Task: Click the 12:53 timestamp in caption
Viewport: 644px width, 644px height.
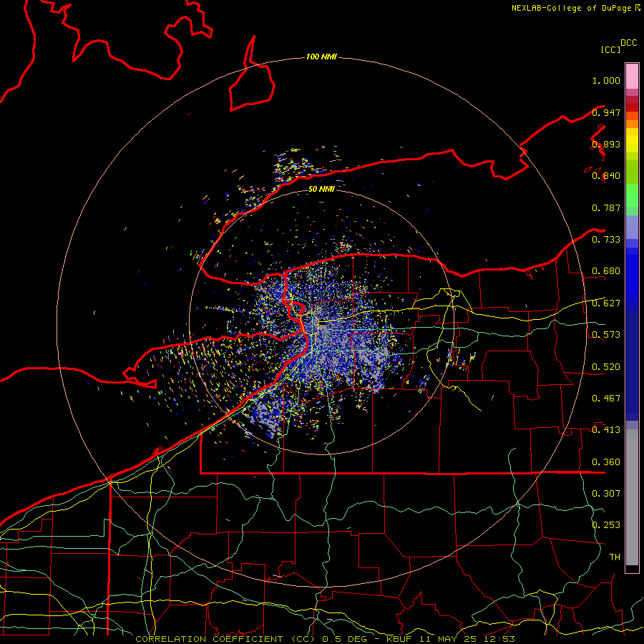Action: tap(499, 639)
